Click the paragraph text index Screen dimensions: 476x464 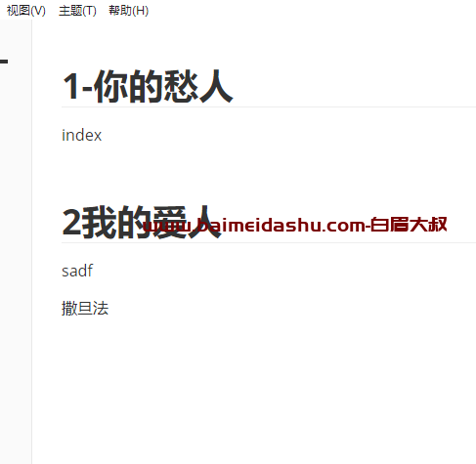82,135
